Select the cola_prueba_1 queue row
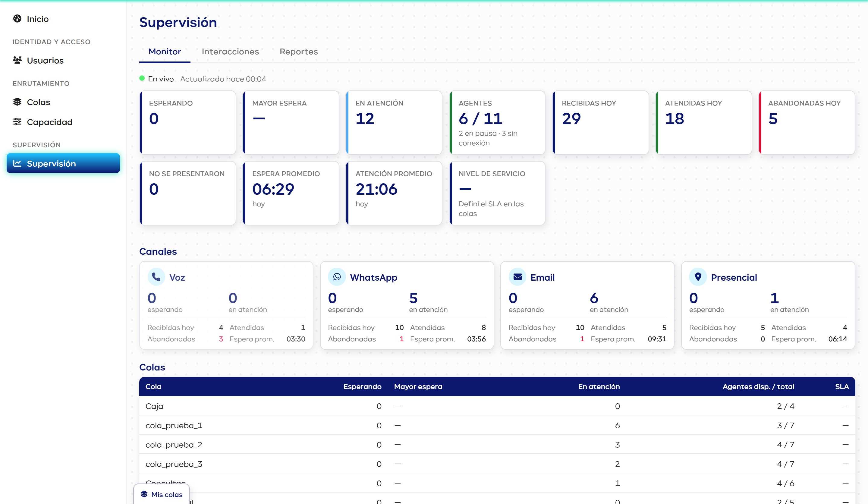Viewport: 868px width, 504px height. click(497, 425)
